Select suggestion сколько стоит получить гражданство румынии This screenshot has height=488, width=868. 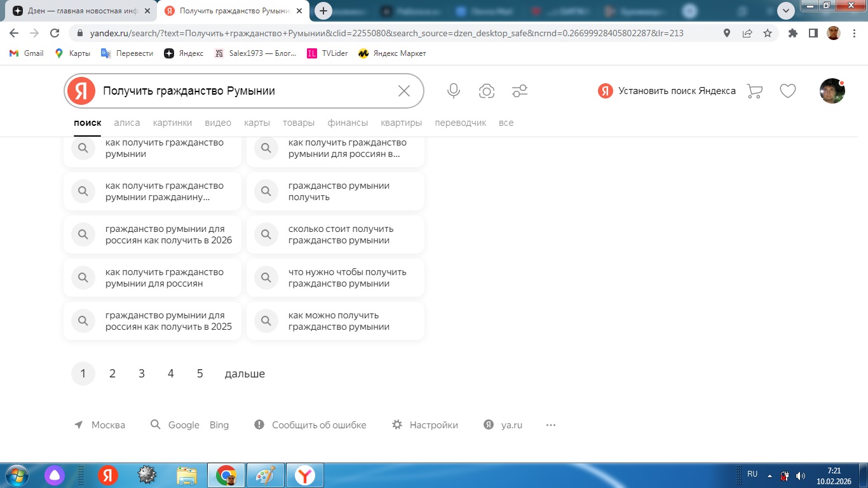336,234
